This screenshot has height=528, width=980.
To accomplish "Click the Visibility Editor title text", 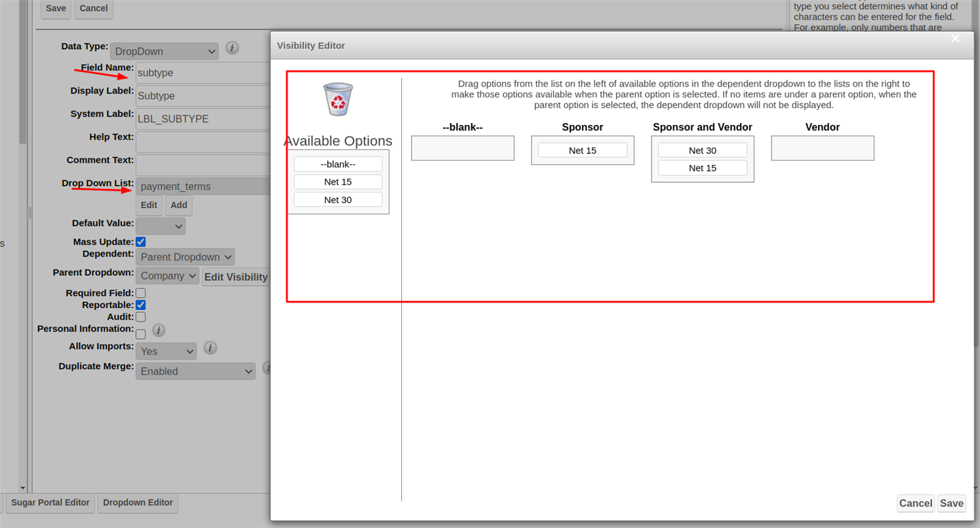I will pos(311,45).
